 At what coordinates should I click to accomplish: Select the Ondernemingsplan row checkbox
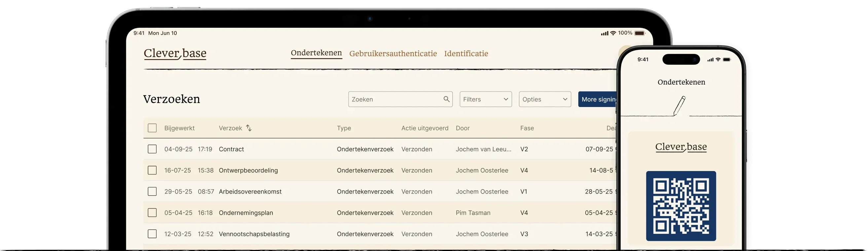click(x=152, y=213)
